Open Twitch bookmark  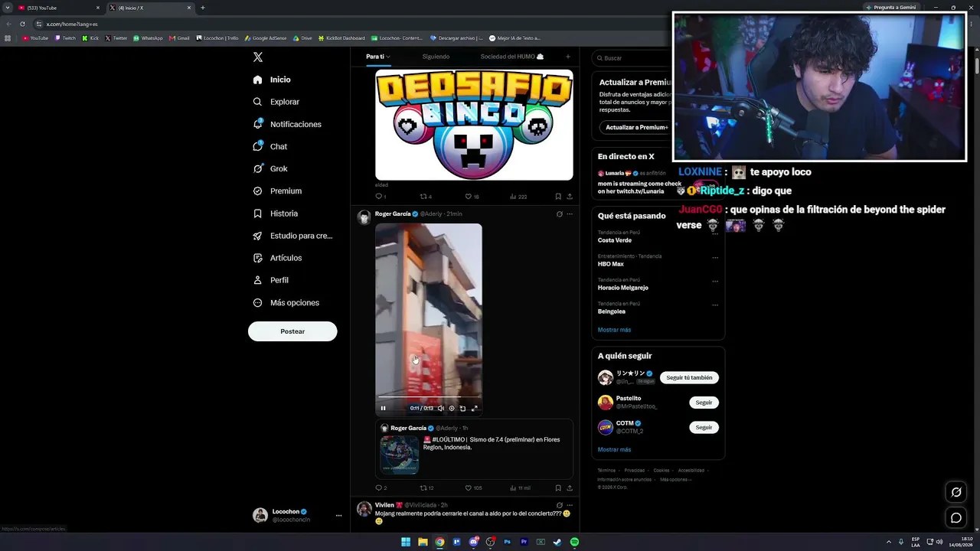click(x=65, y=38)
